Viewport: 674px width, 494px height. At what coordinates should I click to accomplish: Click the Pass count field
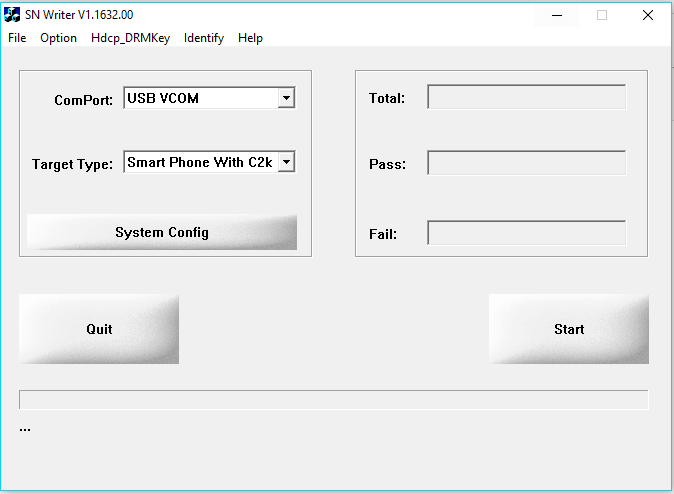click(x=526, y=163)
